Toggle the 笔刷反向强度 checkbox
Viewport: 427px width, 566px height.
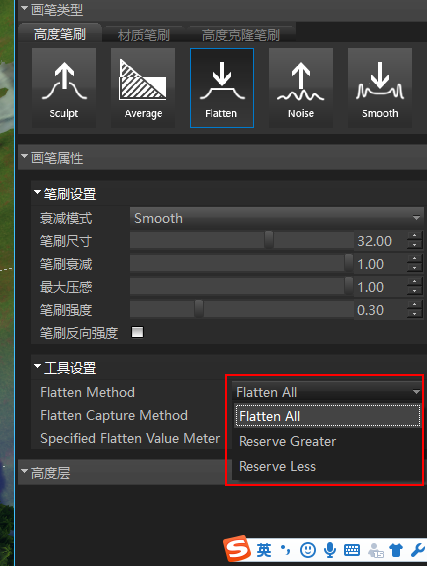pos(137,332)
